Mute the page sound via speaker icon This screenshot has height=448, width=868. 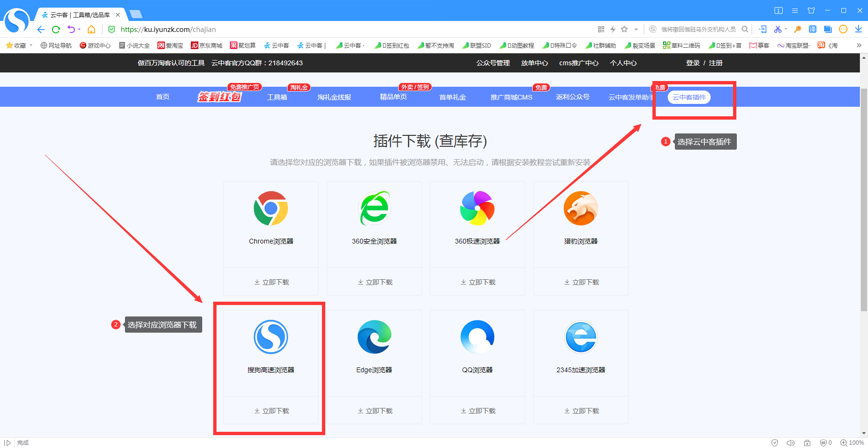click(791, 442)
